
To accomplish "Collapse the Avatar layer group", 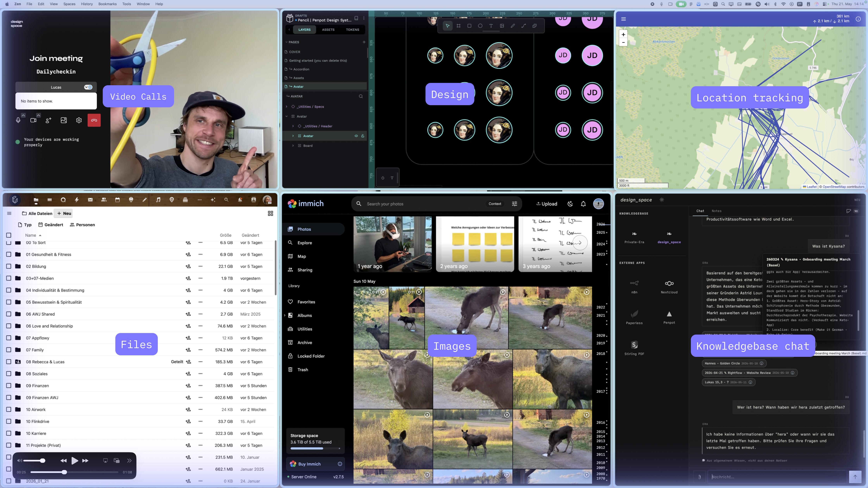I will point(287,117).
